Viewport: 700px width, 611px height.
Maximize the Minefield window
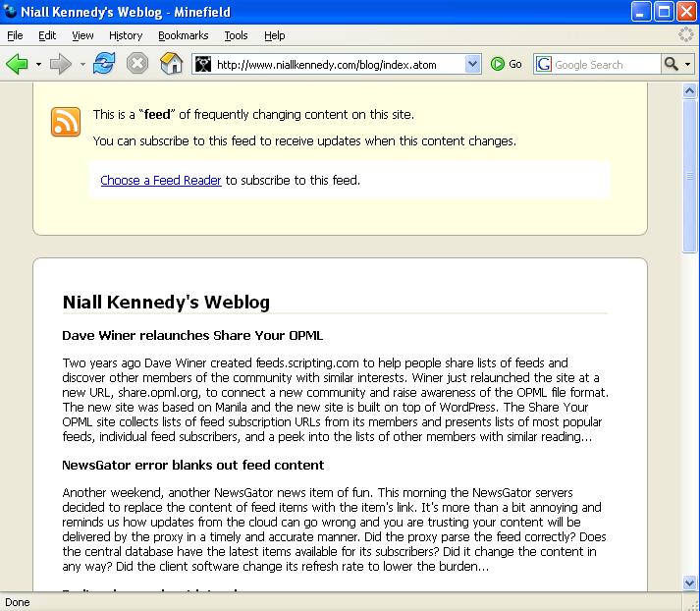click(x=664, y=12)
